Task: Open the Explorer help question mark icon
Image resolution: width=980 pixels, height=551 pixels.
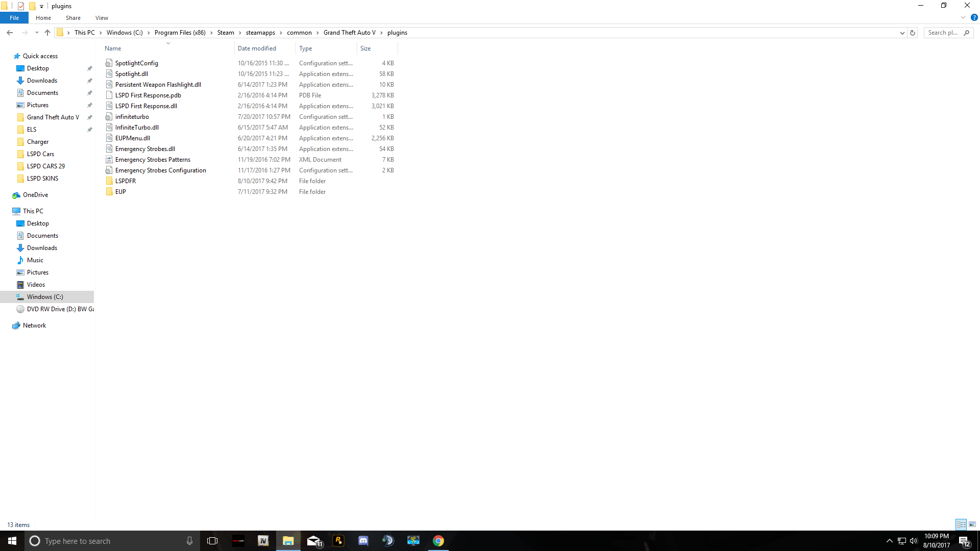Action: point(974,17)
